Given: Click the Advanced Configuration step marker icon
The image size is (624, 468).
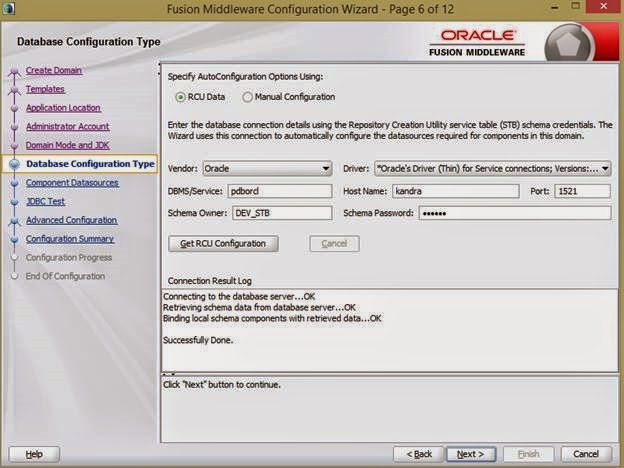Looking at the screenshot, I should (x=15, y=221).
